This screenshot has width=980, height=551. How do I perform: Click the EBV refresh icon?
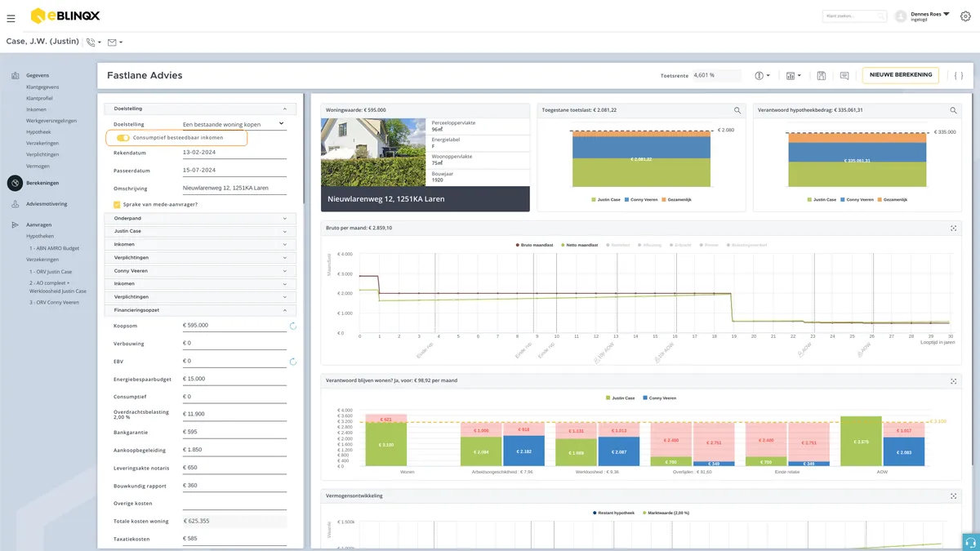(293, 362)
